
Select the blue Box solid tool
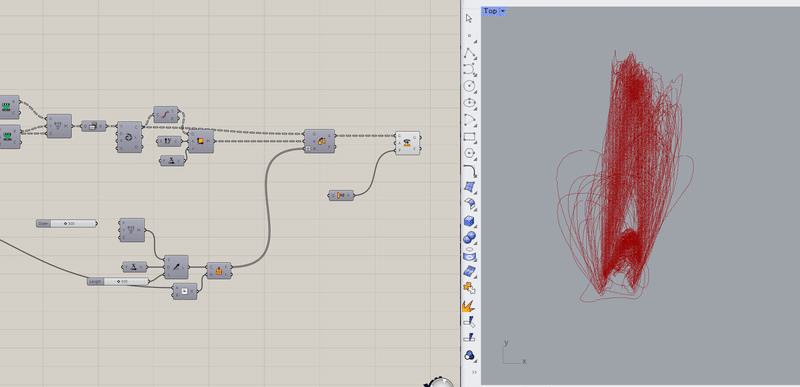[x=469, y=221]
